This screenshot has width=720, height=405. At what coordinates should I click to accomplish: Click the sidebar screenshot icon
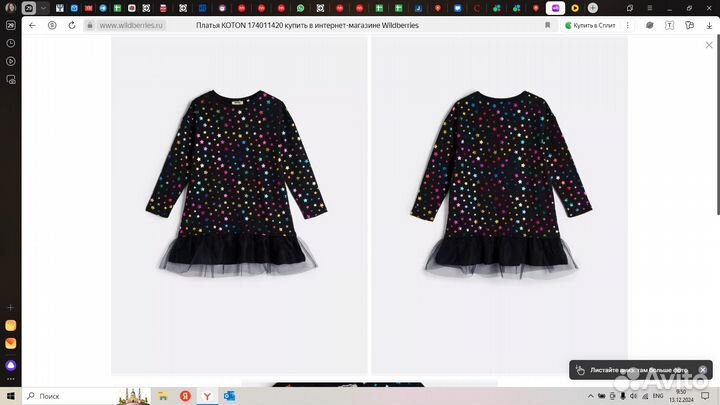[x=10, y=79]
